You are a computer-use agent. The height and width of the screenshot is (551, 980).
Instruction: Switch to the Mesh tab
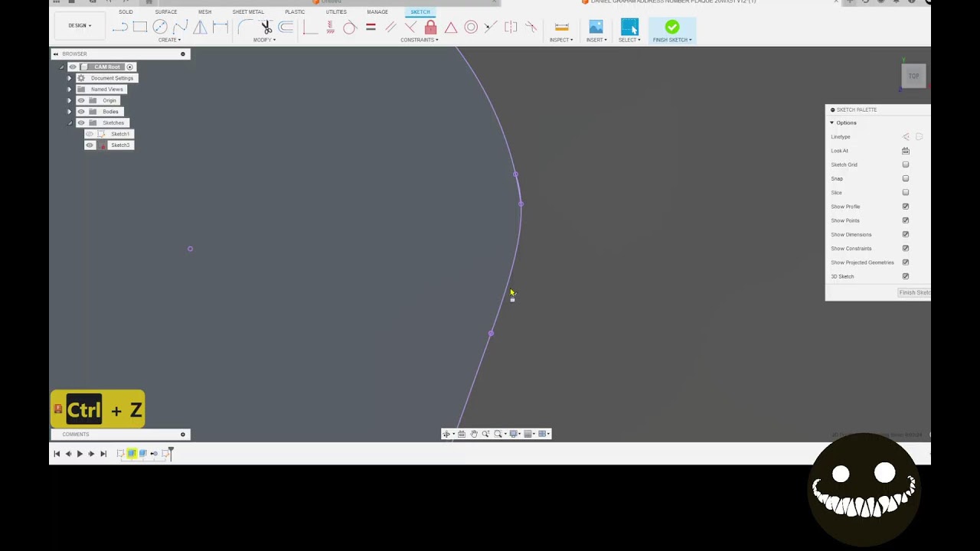(204, 12)
